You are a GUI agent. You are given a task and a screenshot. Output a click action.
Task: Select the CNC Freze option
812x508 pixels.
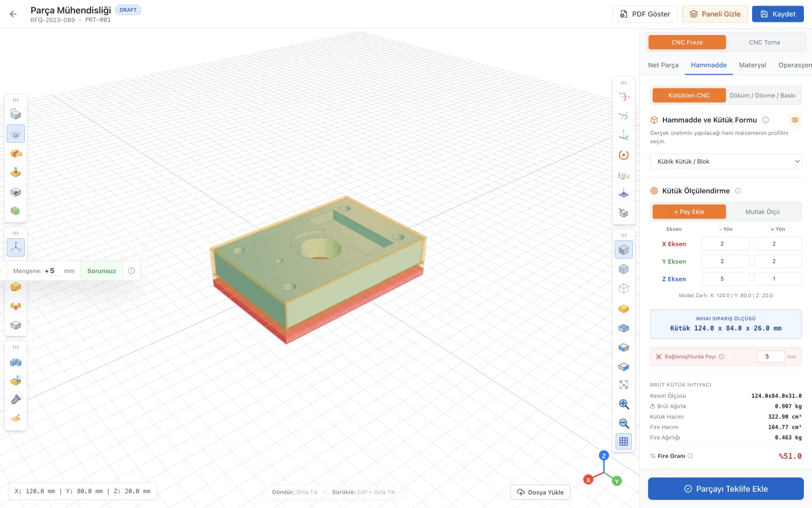pos(687,42)
